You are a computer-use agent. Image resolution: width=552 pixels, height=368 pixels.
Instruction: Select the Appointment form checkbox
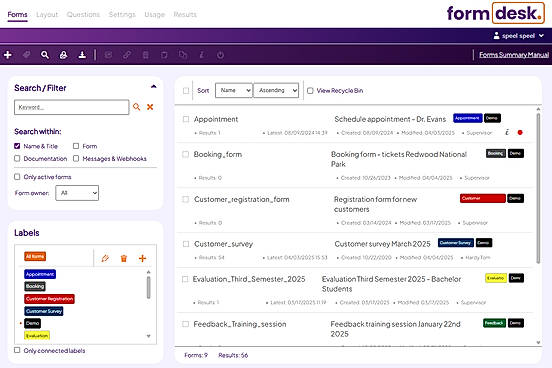pos(186,119)
